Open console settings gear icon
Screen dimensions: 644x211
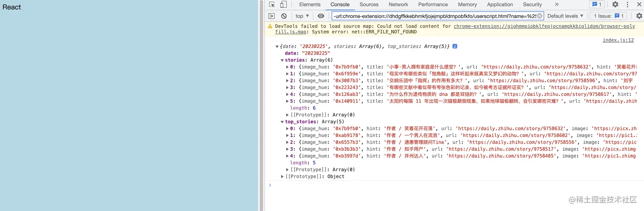pyautogui.click(x=639, y=16)
